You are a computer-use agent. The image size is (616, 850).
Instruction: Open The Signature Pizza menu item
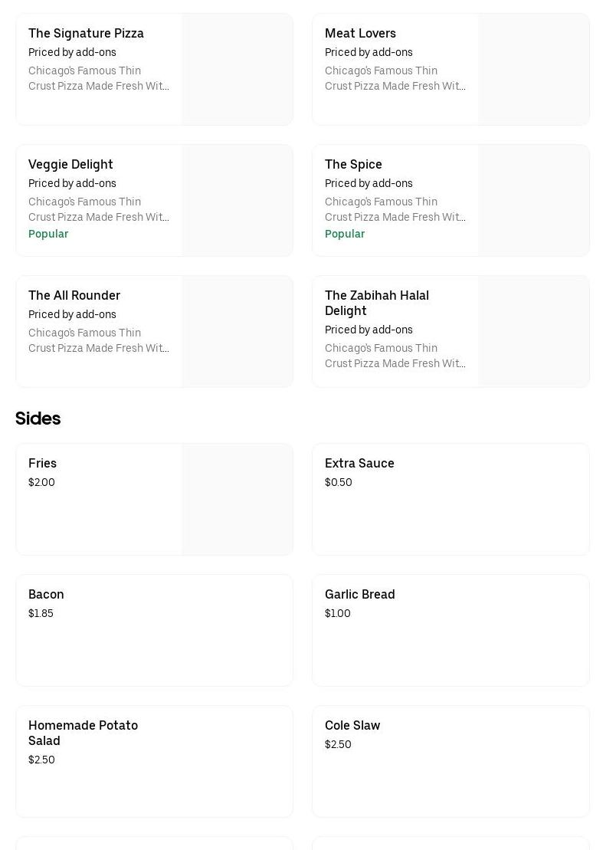pyautogui.click(x=86, y=34)
